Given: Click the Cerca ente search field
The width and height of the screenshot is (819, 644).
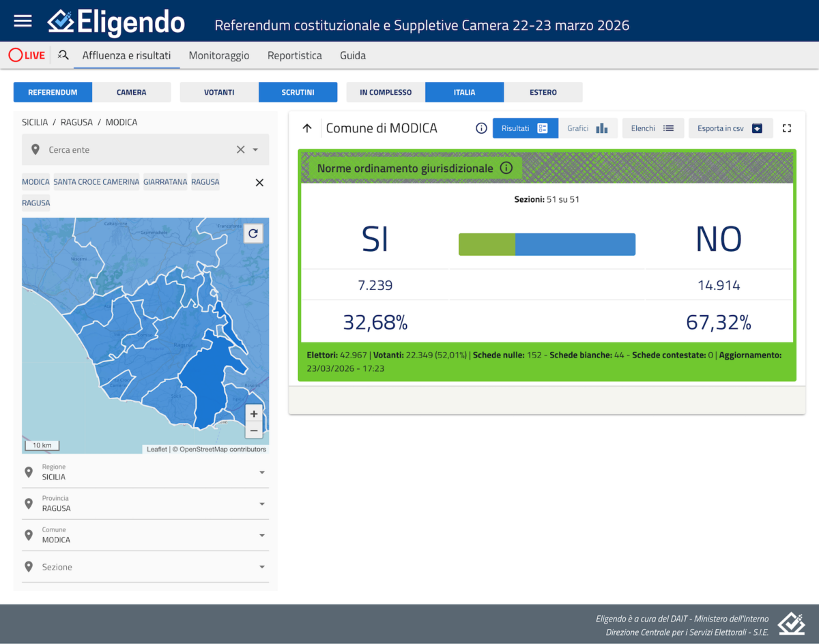Looking at the screenshot, I should click(136, 149).
